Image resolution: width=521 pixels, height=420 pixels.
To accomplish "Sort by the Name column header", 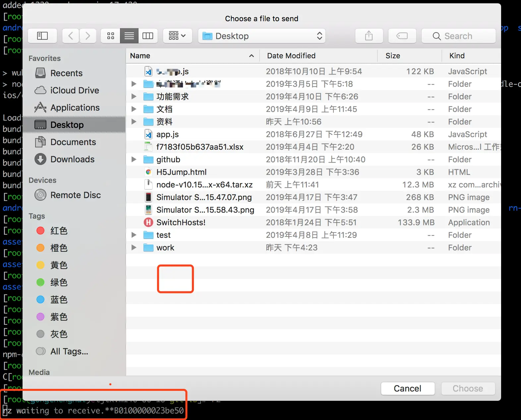I will pyautogui.click(x=192, y=56).
